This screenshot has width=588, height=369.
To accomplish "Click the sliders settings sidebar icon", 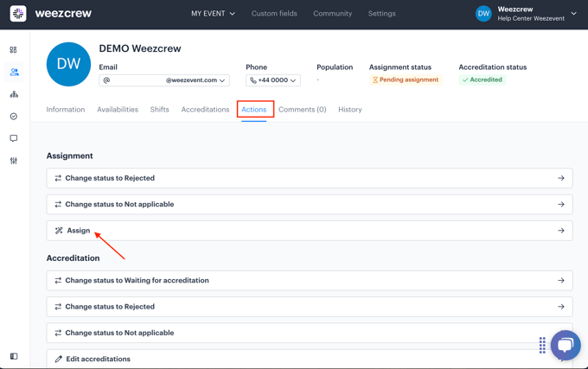I will click(14, 161).
